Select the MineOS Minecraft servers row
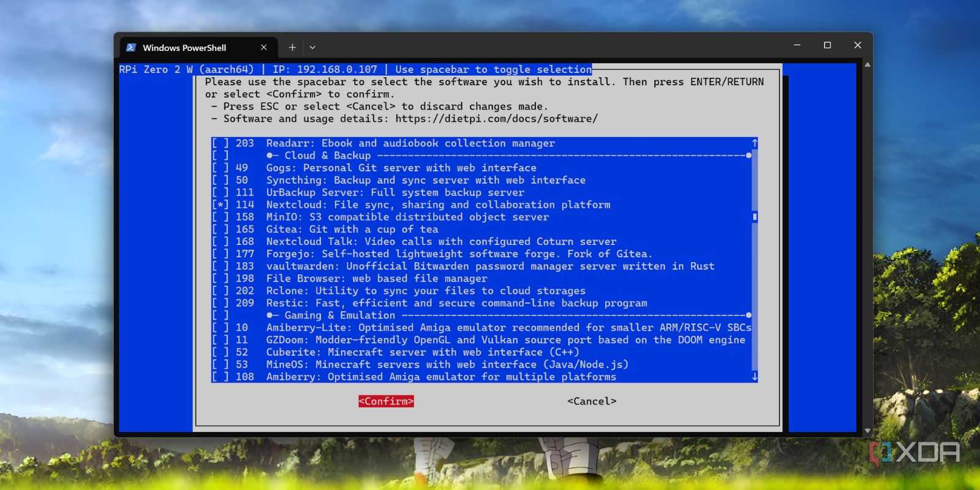Viewport: 980px width, 490px height. pyautogui.click(x=481, y=364)
